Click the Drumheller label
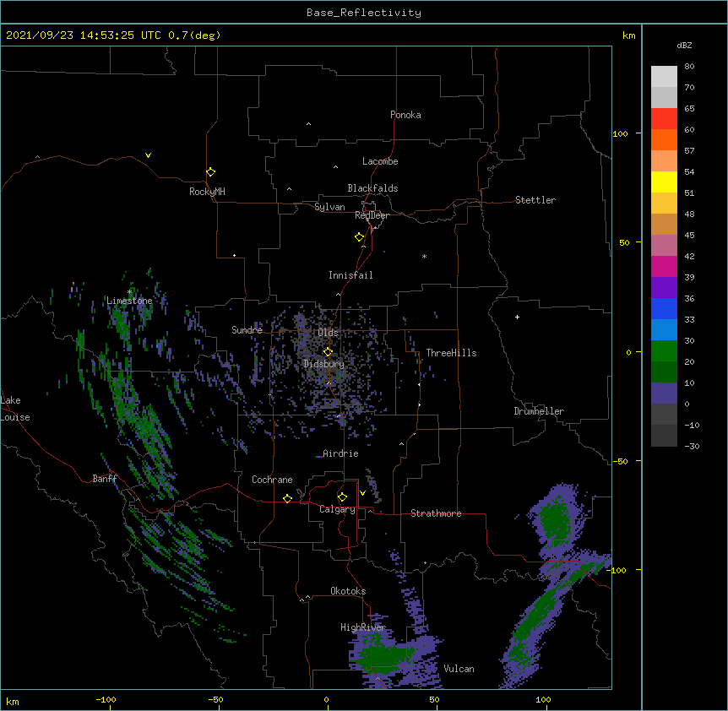This screenshot has width=728, height=711. click(539, 411)
